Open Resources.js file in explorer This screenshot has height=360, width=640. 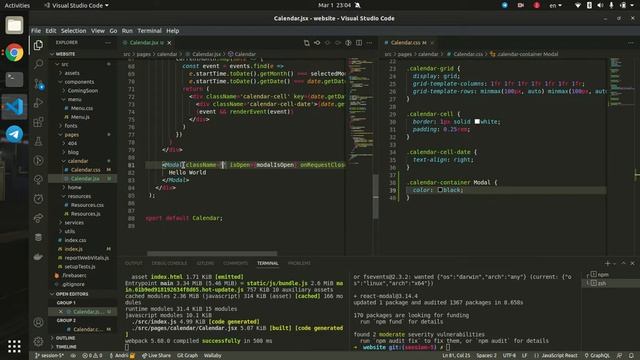83,213
